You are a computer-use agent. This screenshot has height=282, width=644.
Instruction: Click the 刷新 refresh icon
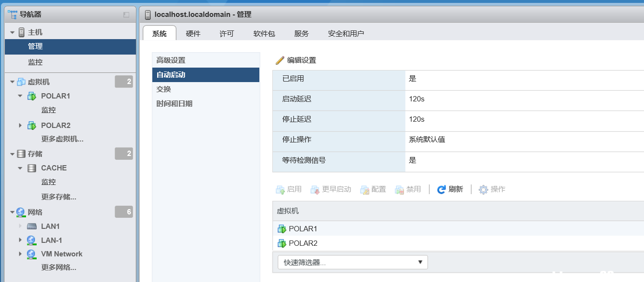tap(441, 190)
